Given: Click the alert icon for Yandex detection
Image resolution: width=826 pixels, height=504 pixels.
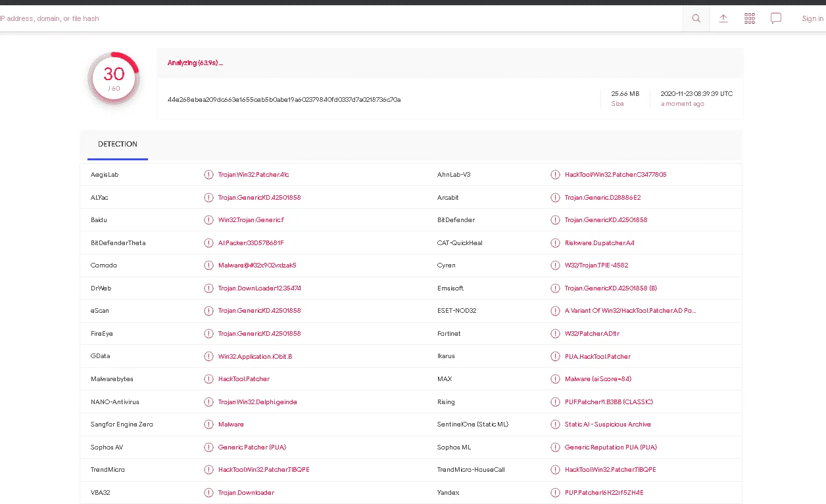Looking at the screenshot, I should (x=555, y=493).
